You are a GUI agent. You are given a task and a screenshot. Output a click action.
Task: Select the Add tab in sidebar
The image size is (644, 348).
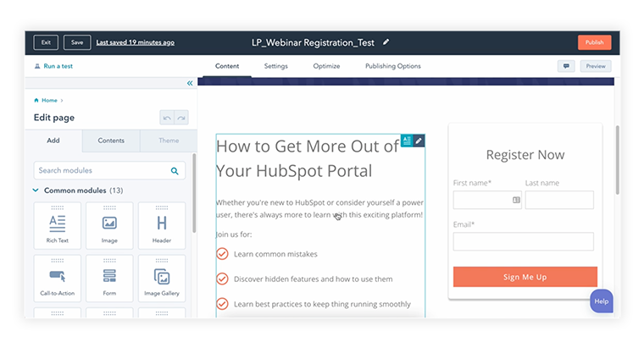(53, 141)
